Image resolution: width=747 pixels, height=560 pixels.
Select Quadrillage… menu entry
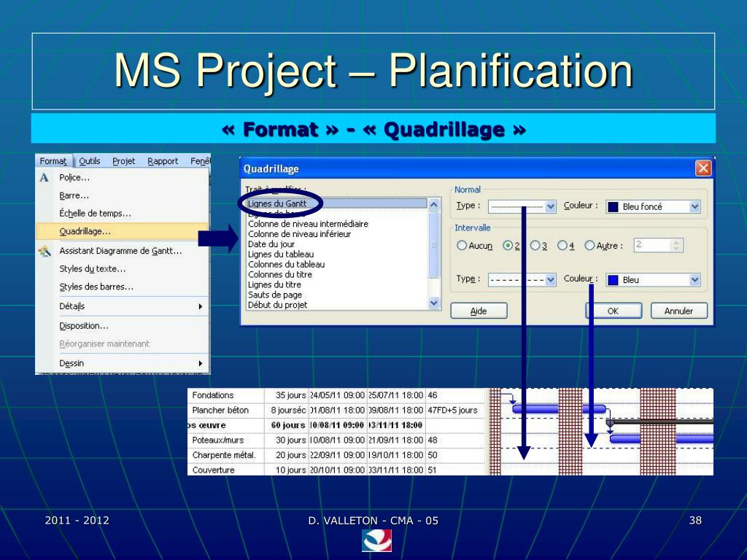coord(122,231)
